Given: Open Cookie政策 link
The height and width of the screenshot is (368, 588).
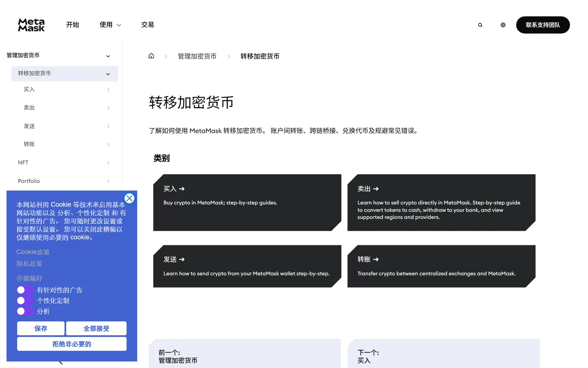Looking at the screenshot, I should pyautogui.click(x=33, y=252).
